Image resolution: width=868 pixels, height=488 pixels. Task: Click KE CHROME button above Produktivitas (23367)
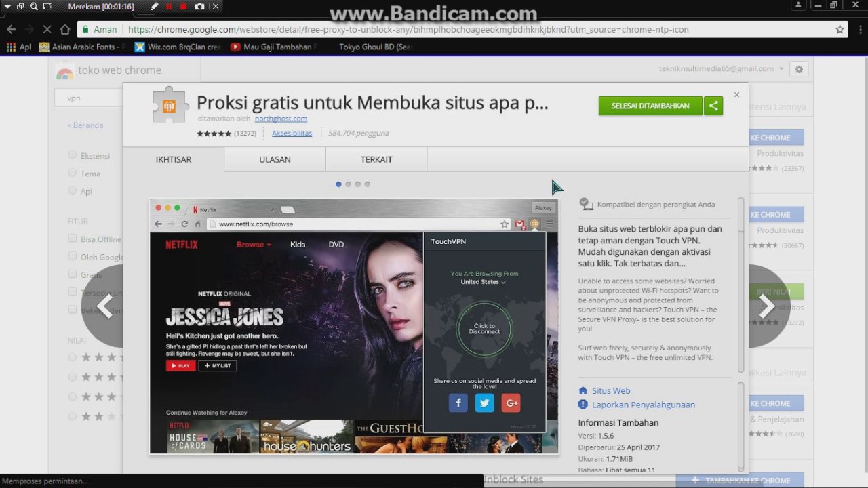tap(776, 138)
